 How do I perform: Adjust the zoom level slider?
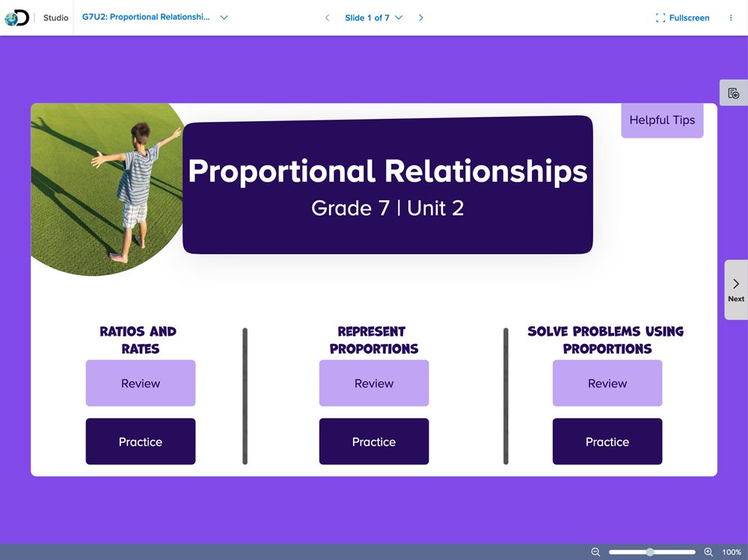pos(650,552)
